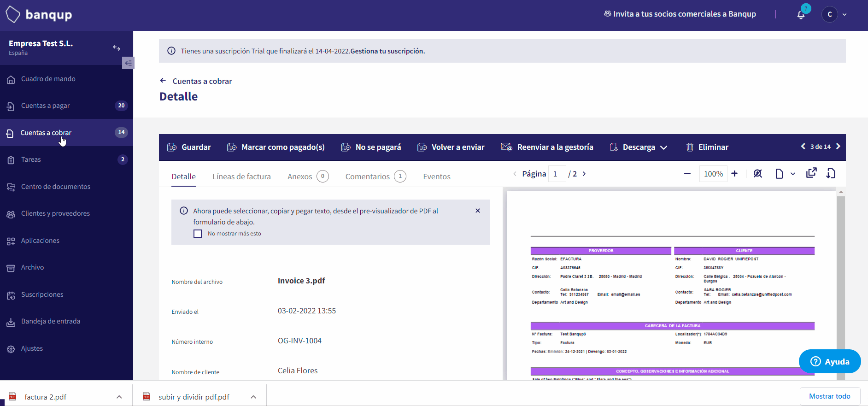Click No se pagará button
Image resolution: width=868 pixels, height=406 pixels.
371,147
